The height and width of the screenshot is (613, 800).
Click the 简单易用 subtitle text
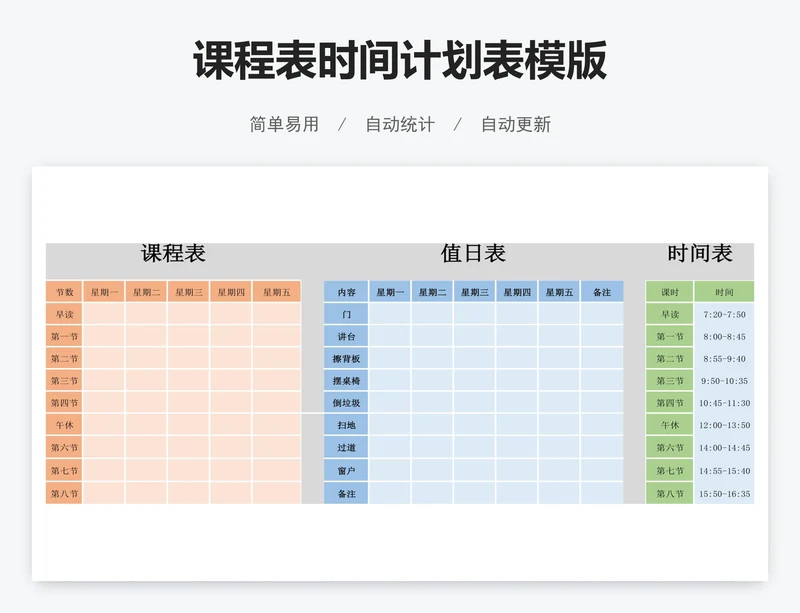tap(284, 125)
